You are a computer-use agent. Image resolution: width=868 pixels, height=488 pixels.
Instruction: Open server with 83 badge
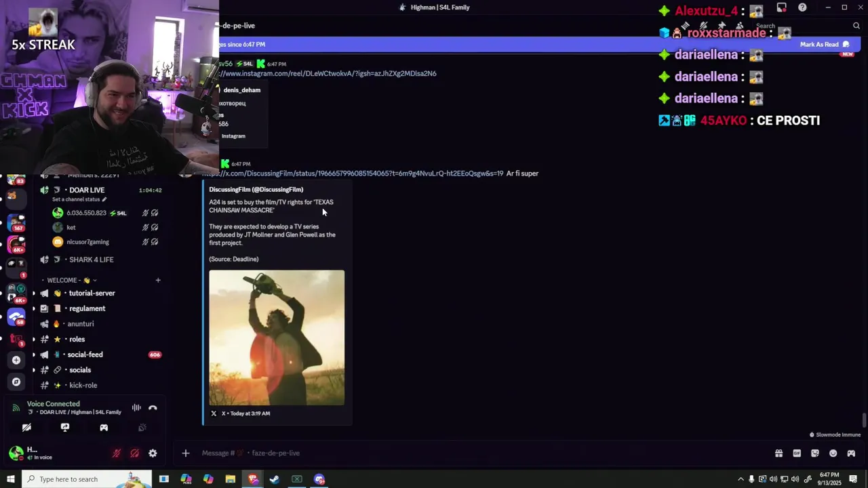click(16, 180)
